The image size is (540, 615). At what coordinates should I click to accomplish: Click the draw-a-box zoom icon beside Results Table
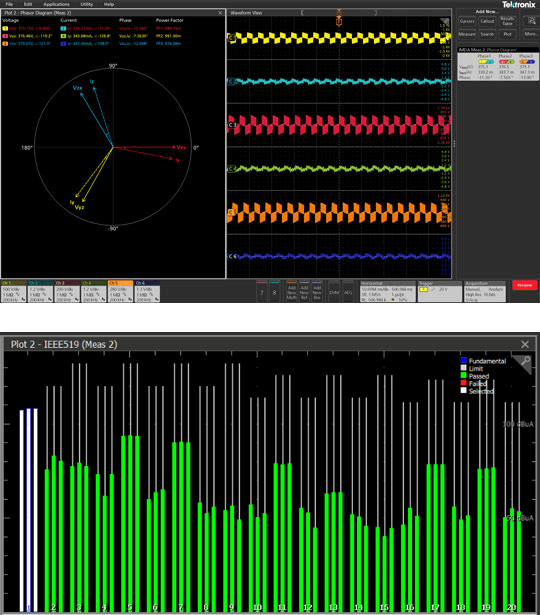531,21
